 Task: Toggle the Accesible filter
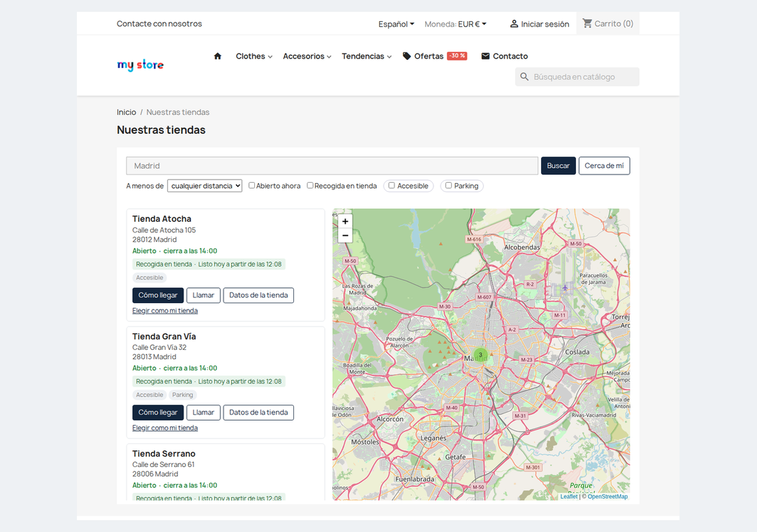point(392,185)
